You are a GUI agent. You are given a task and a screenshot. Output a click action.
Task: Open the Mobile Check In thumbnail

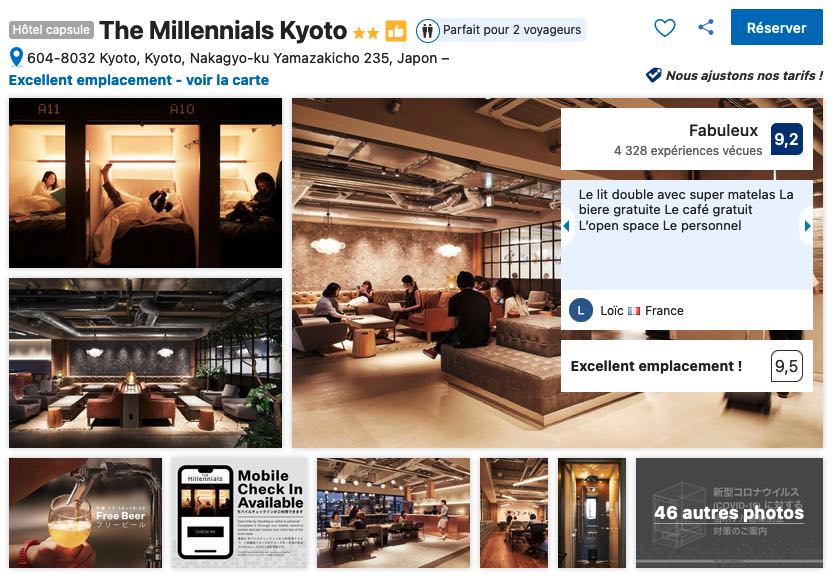(x=240, y=513)
